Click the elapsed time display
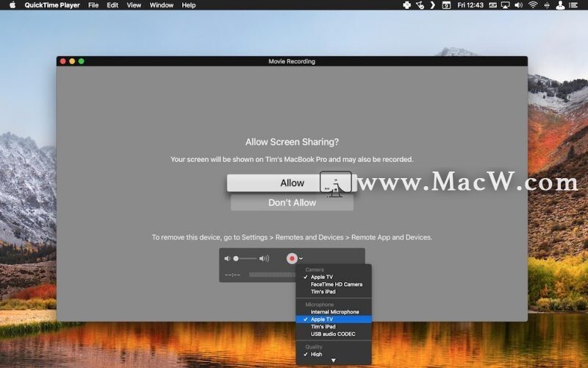 point(232,275)
